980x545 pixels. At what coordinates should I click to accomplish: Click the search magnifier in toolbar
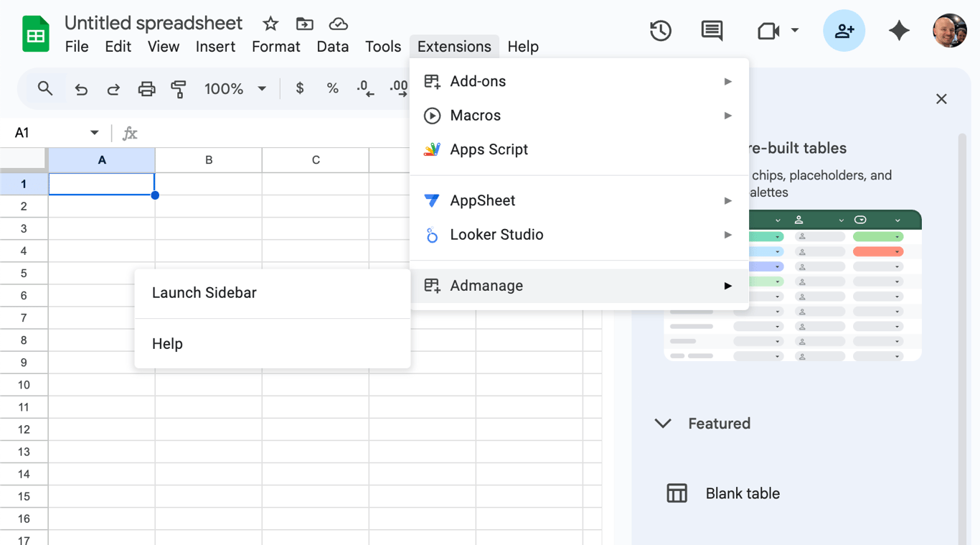[x=45, y=88]
